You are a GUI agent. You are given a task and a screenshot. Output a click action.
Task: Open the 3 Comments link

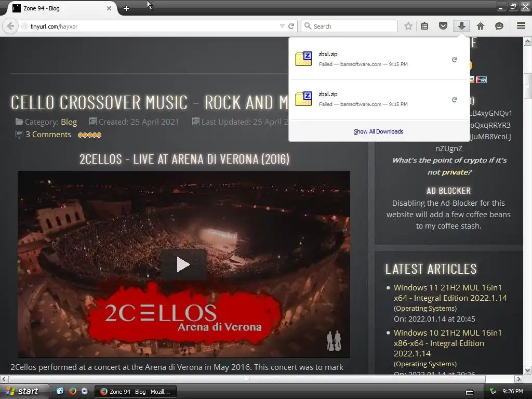pyautogui.click(x=48, y=135)
